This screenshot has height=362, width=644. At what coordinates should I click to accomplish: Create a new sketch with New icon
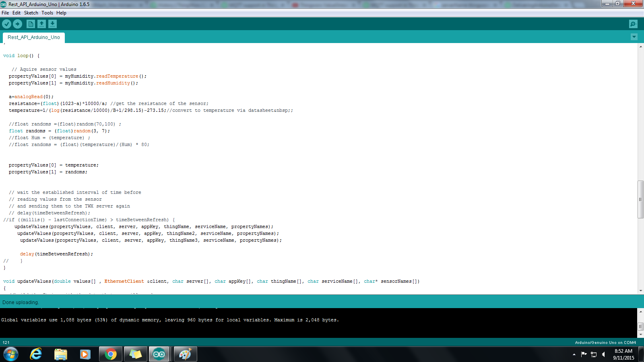coord(31,24)
